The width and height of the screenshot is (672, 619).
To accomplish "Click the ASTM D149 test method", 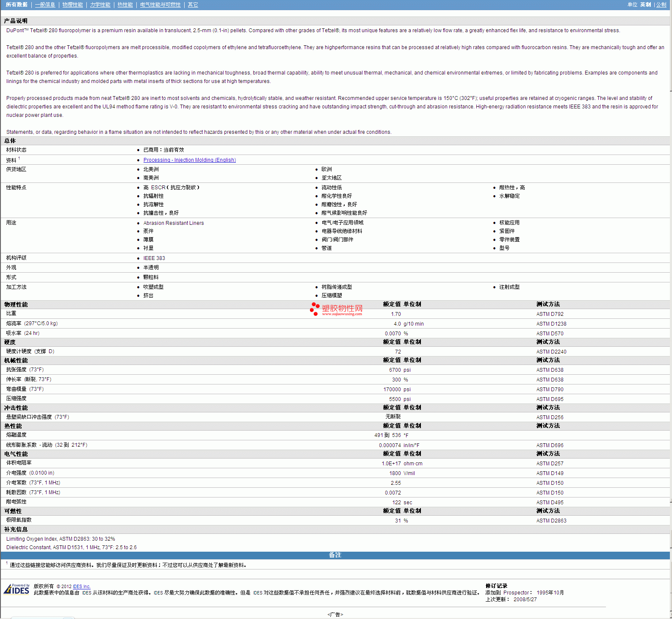I will 550,473.
